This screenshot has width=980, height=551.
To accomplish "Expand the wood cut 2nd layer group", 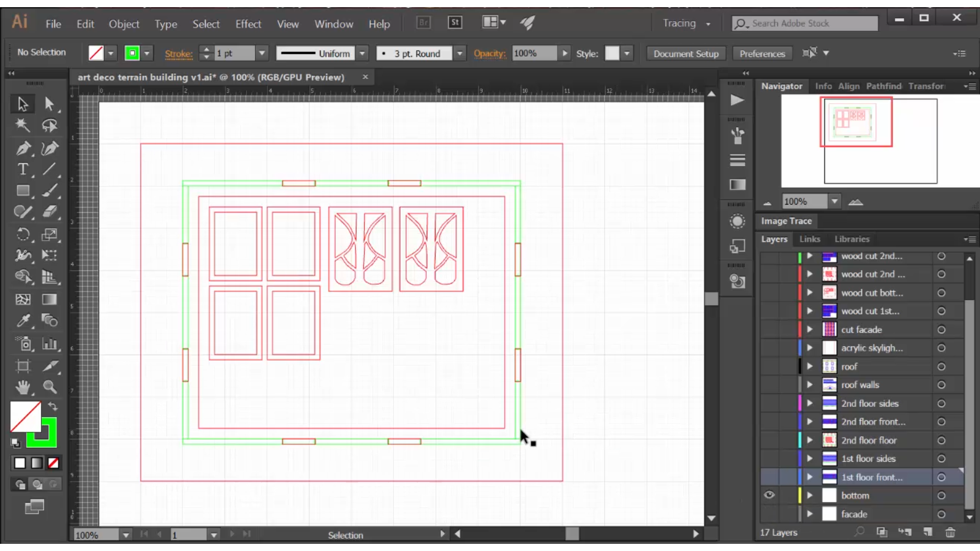I will pyautogui.click(x=807, y=256).
